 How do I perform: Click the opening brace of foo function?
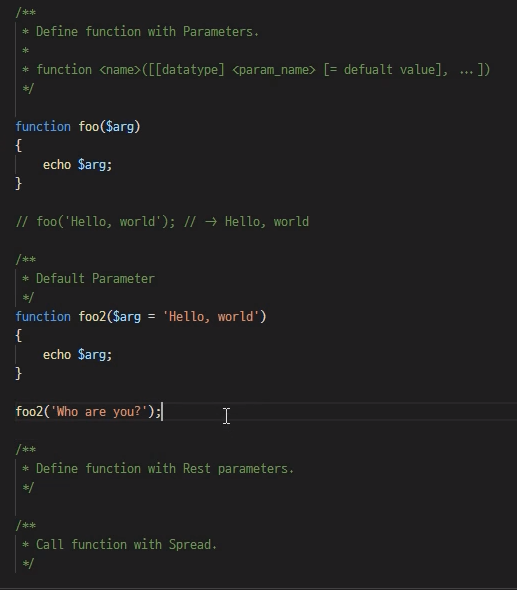click(18, 146)
